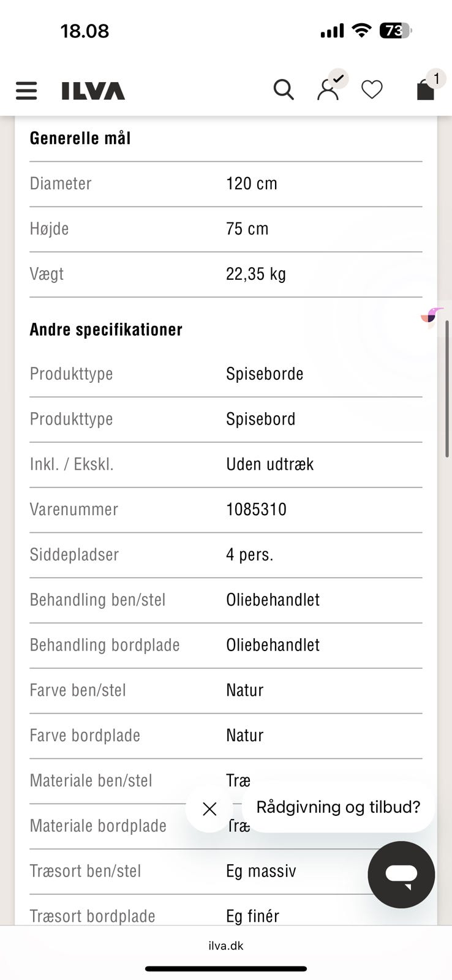Image resolution: width=452 pixels, height=980 pixels.
Task: Tap the iOS home indicator bar
Action: coord(226,968)
